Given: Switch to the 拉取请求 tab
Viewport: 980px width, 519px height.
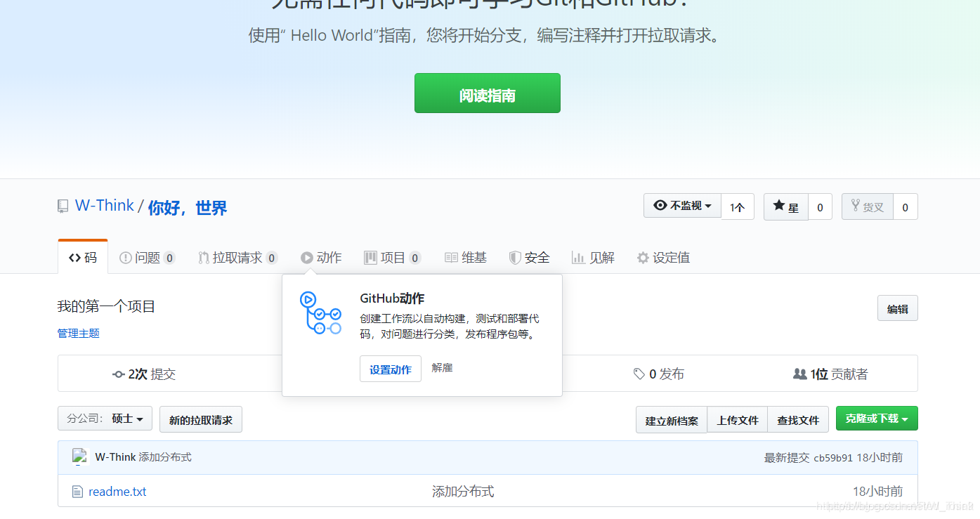Looking at the screenshot, I should (x=237, y=258).
